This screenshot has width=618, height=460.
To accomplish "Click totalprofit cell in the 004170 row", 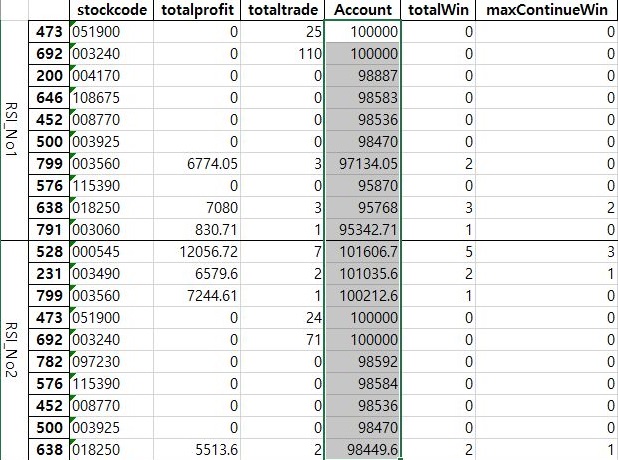I will pyautogui.click(x=197, y=76).
